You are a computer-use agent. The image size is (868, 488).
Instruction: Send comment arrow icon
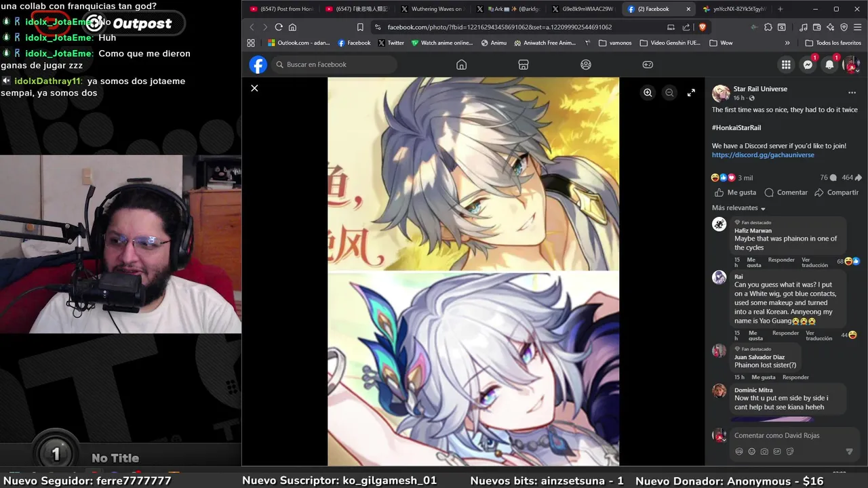coord(849,451)
